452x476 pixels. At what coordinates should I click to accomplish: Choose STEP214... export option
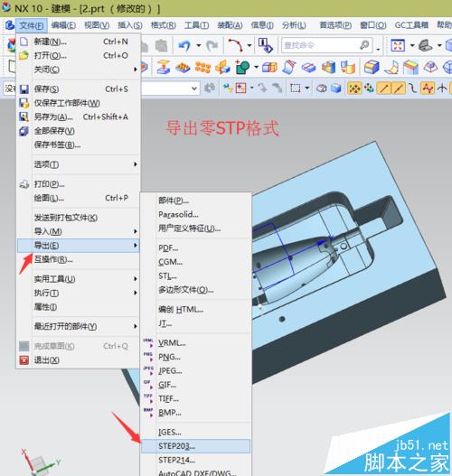click(196, 460)
